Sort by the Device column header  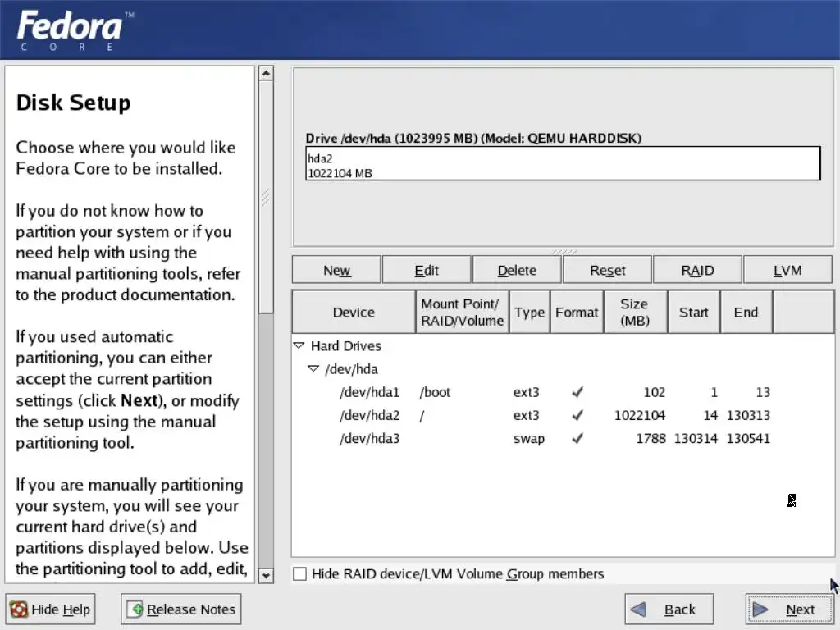click(354, 312)
